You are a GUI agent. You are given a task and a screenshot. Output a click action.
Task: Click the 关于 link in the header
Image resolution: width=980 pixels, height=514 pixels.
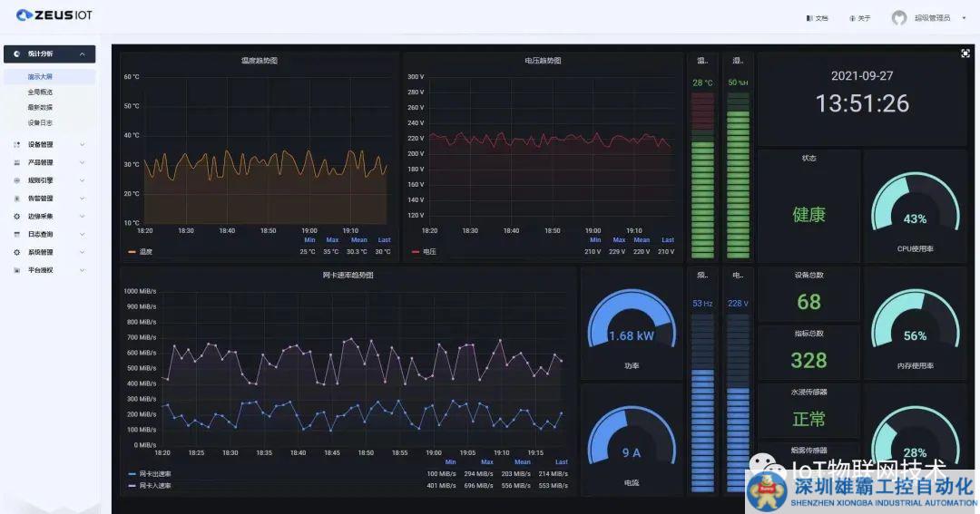tap(859, 18)
